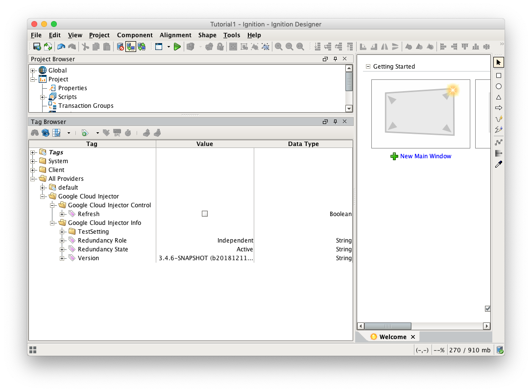Open the Tools menu
This screenshot has height=392, width=532.
232,35
